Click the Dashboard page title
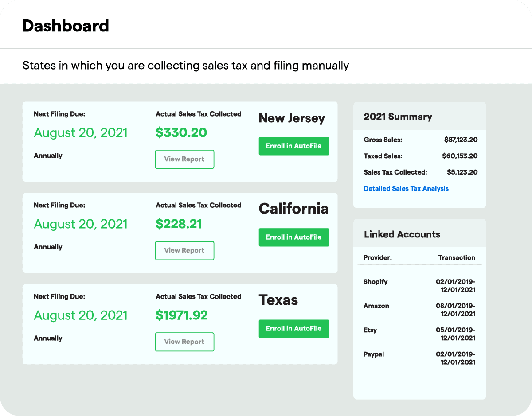The height and width of the screenshot is (416, 532). [66, 26]
